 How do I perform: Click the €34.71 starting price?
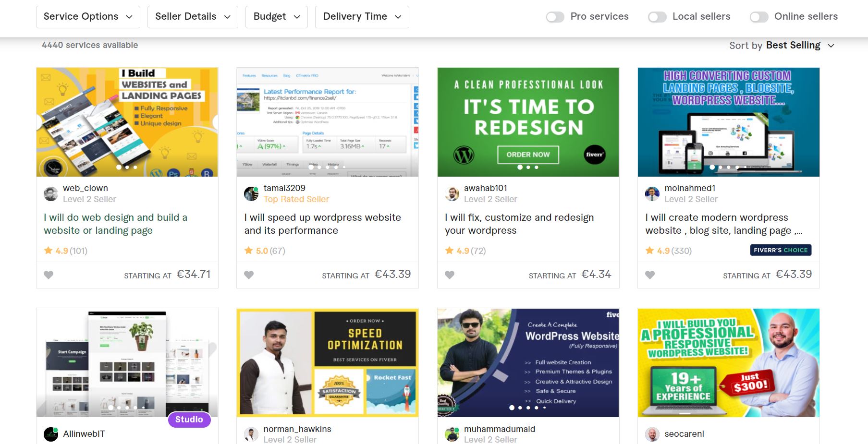point(194,275)
